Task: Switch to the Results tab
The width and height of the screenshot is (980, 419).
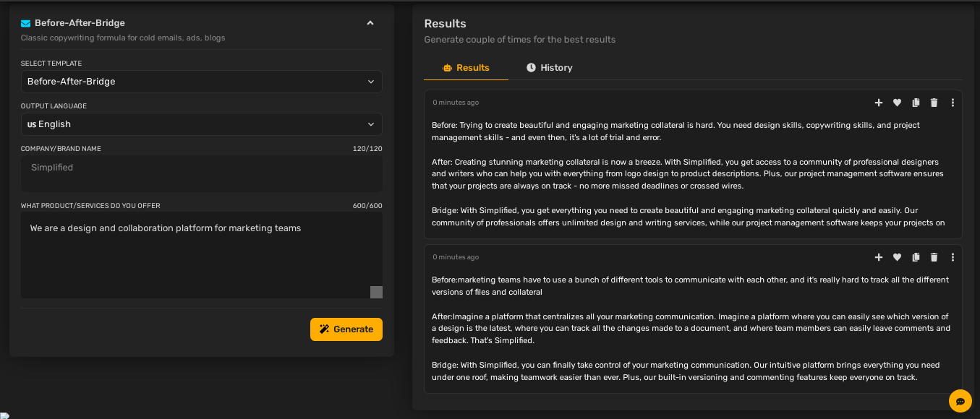Action: pyautogui.click(x=466, y=68)
